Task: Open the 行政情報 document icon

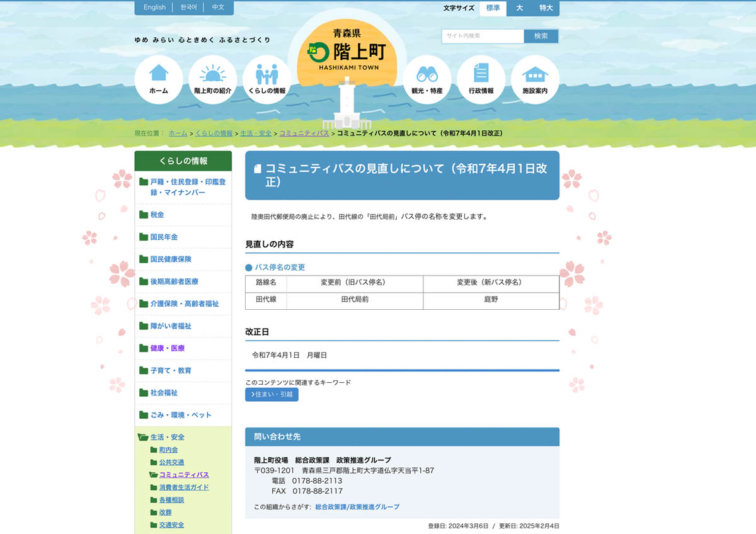Action: click(481, 79)
